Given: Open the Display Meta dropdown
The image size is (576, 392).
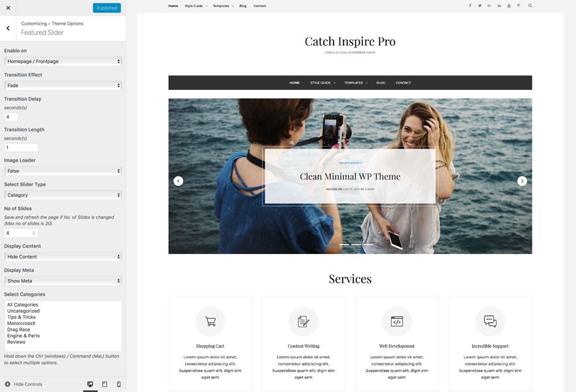Looking at the screenshot, I should coord(63,281).
